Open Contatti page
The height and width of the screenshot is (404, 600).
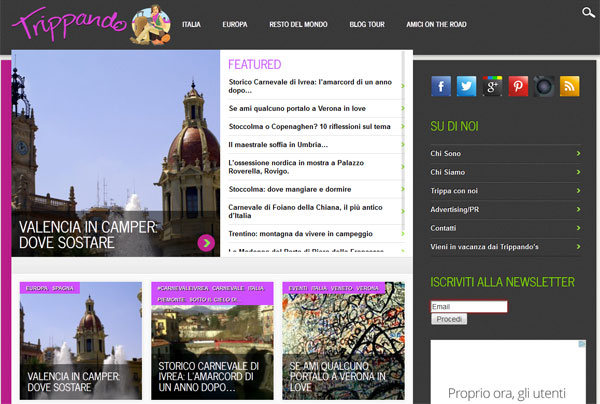click(x=443, y=228)
